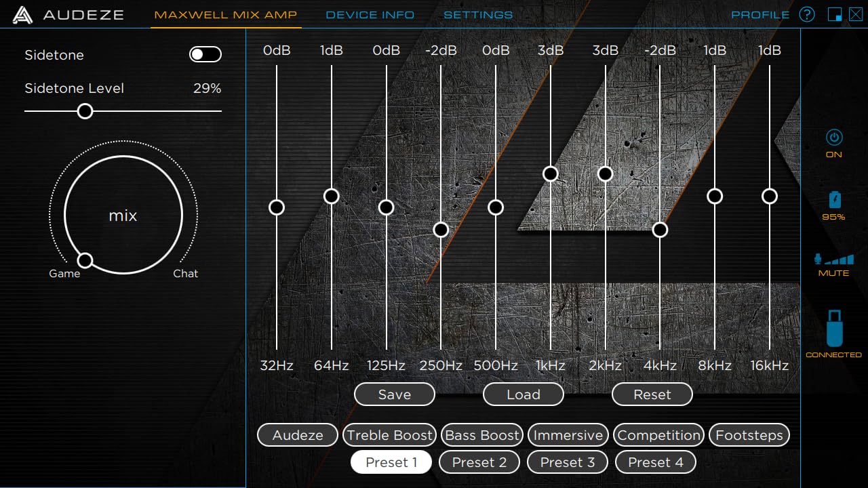This screenshot has height=488, width=868.
Task: Click the 64Hz band slider handle
Action: [x=332, y=196]
